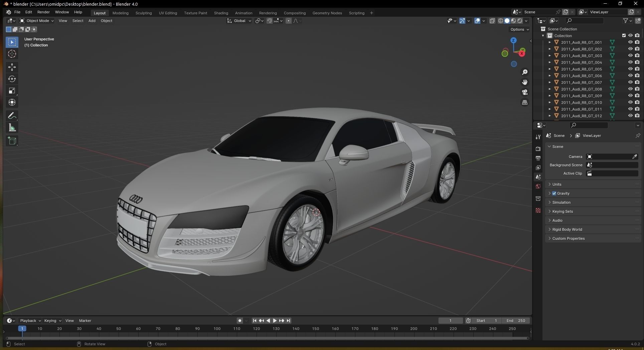Viewport: 644px width, 350px height.
Task: Switch to rendered viewport shading
Action: pos(520,21)
